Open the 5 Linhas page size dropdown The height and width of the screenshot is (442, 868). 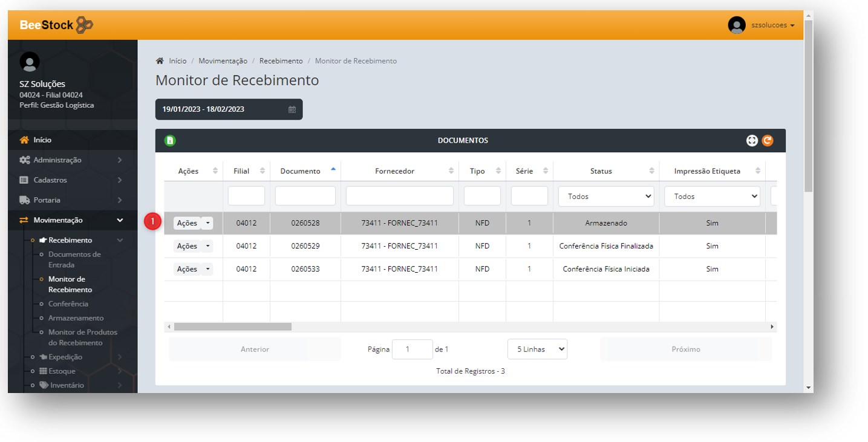[537, 349]
